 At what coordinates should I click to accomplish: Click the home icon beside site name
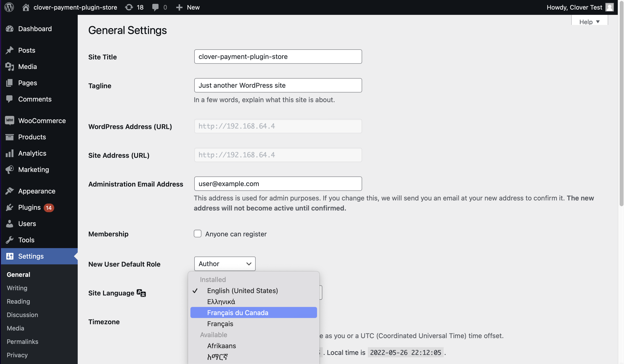(x=26, y=7)
